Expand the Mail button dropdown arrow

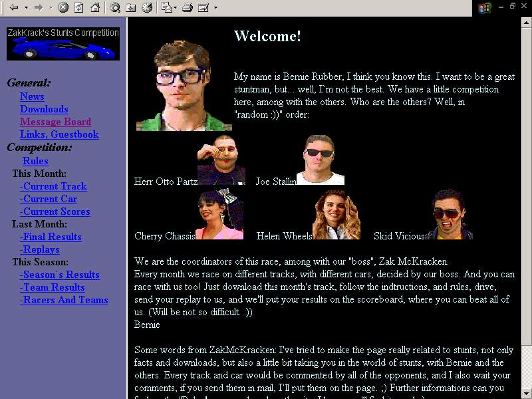click(x=175, y=8)
